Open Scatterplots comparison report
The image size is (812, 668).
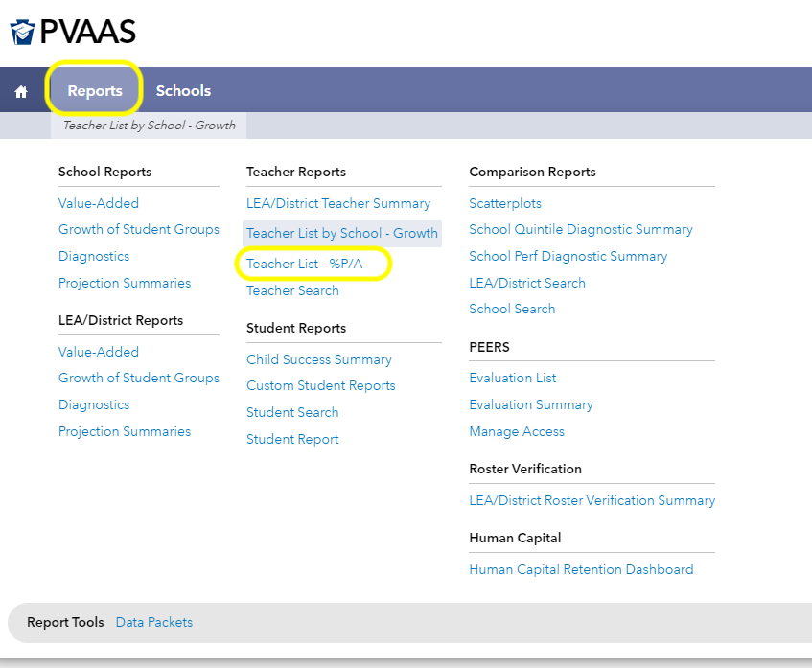click(505, 203)
